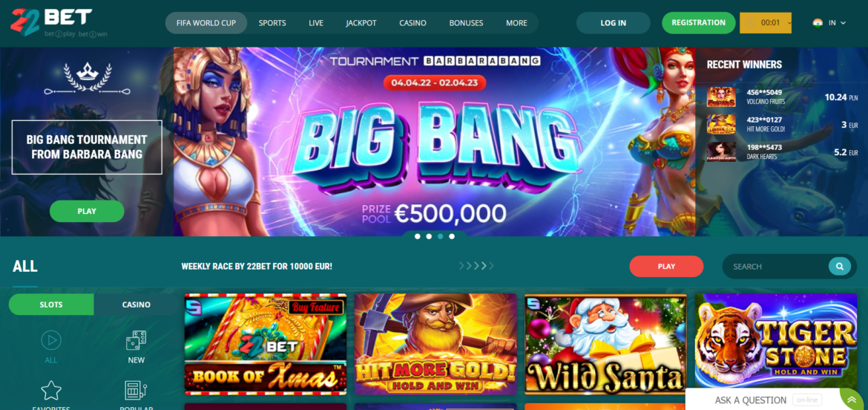Viewport: 868px width, 410px height.
Task: Open Favorites star icon
Action: click(51, 391)
